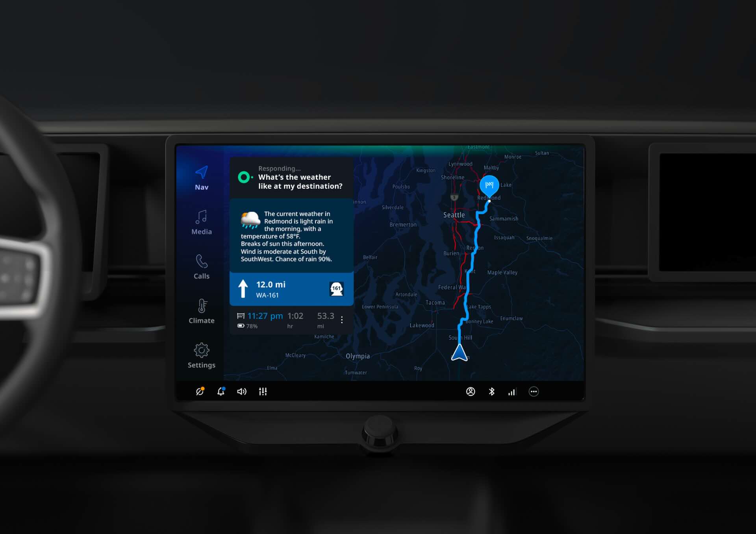Image resolution: width=756 pixels, height=534 pixels.
Task: Tap the signal strength icon
Action: [511, 392]
